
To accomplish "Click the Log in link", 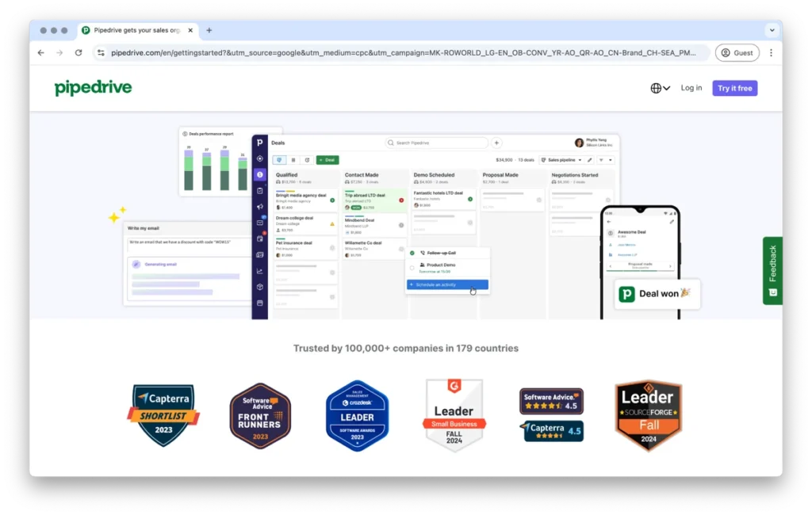I will (x=691, y=88).
